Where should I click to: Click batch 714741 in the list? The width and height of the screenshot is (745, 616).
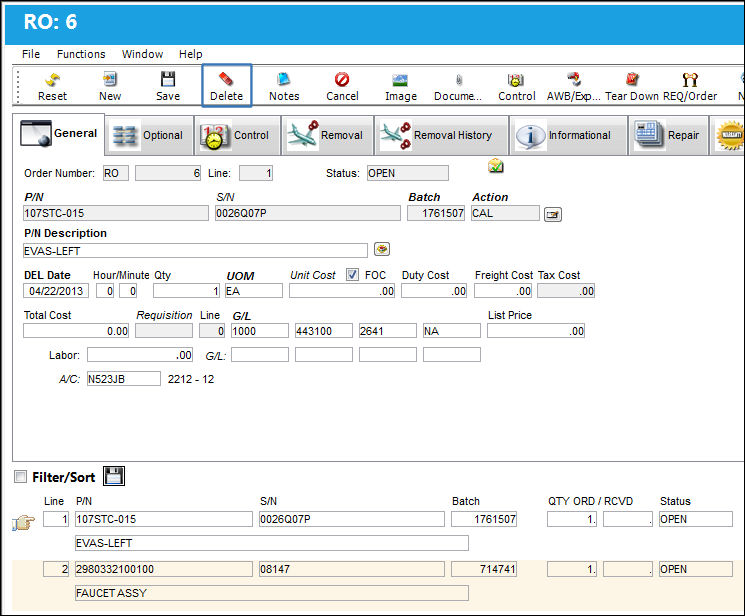click(484, 569)
